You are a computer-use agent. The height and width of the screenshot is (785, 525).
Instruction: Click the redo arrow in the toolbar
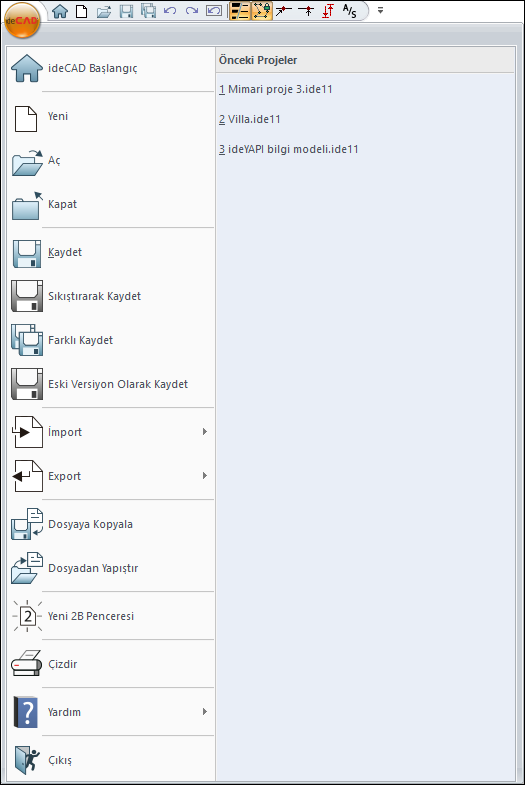(x=192, y=11)
